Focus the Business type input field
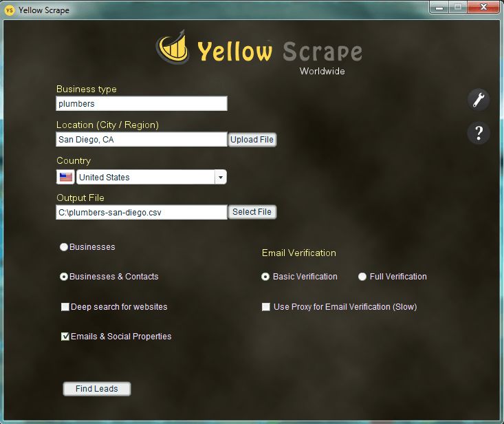504x424 pixels. pyautogui.click(x=142, y=103)
